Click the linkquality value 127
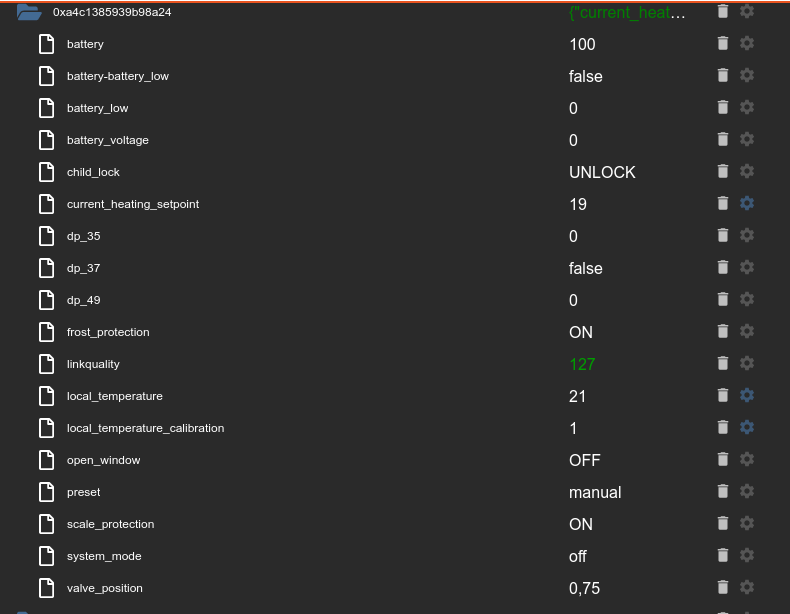This screenshot has height=614, width=790. click(582, 364)
